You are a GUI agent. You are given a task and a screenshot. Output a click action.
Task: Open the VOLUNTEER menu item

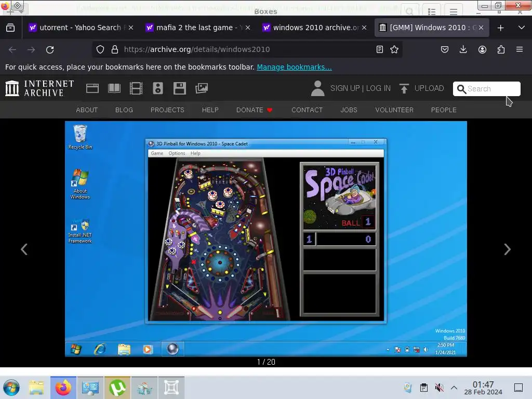click(394, 110)
